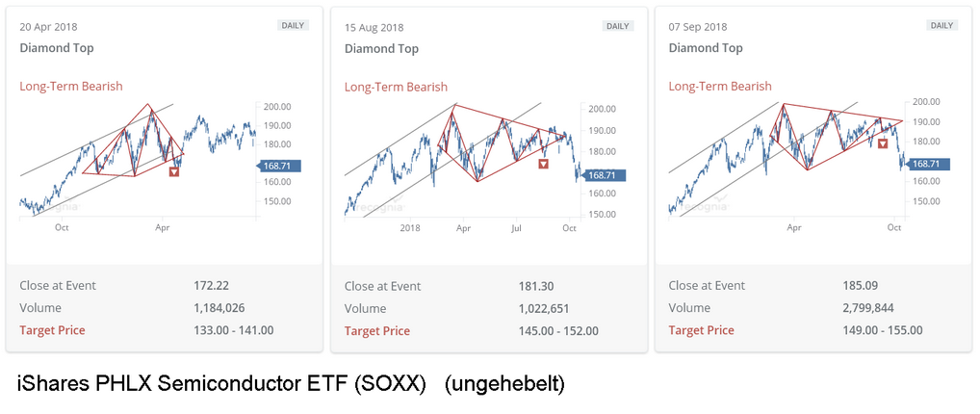This screenshot has height=414, width=980.
Task: Click the DAILY badge on the 15 Aug 2018 card
Action: tap(618, 27)
